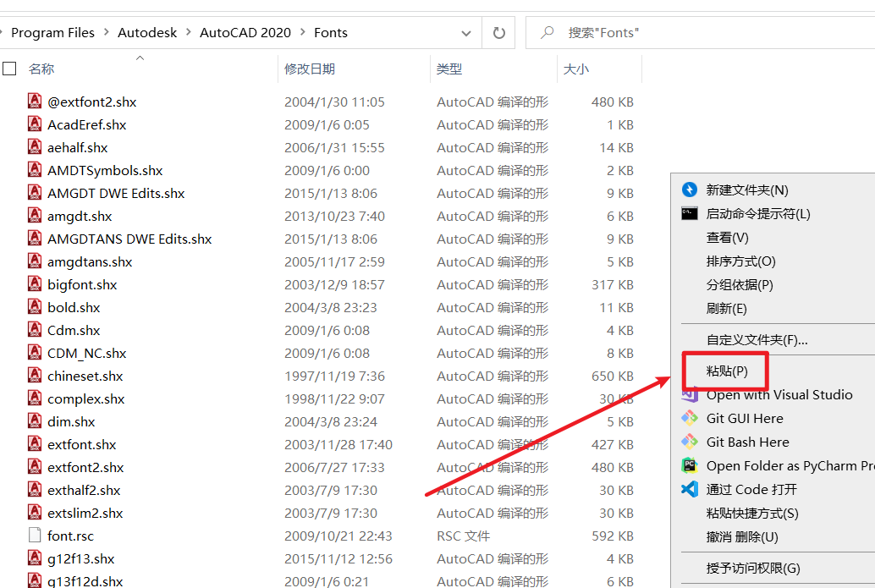Click the CDM_NC.shx file icon
The width and height of the screenshot is (875, 588).
35,353
